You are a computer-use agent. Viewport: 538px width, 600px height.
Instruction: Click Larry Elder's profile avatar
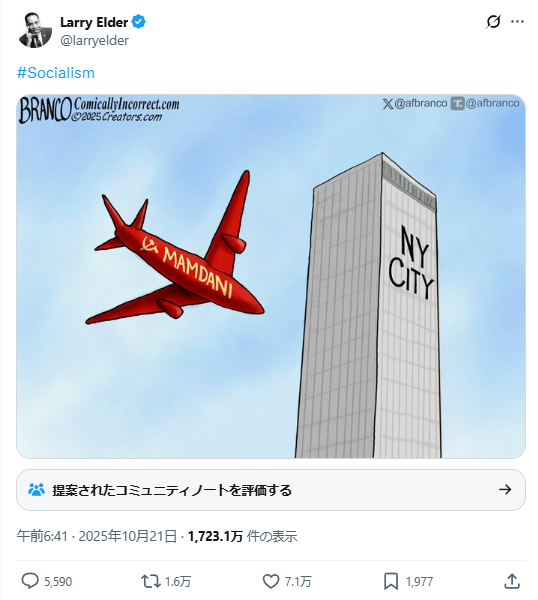[35, 30]
